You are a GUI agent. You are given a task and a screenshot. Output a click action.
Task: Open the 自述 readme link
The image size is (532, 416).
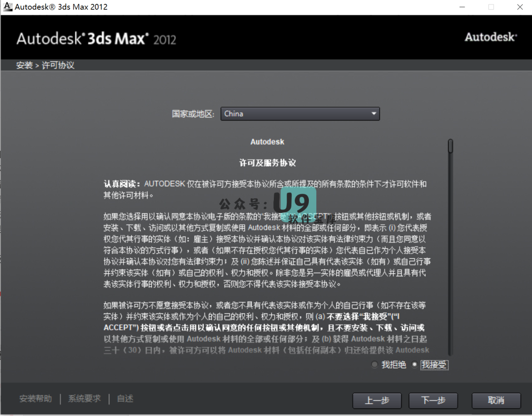pyautogui.click(x=125, y=399)
